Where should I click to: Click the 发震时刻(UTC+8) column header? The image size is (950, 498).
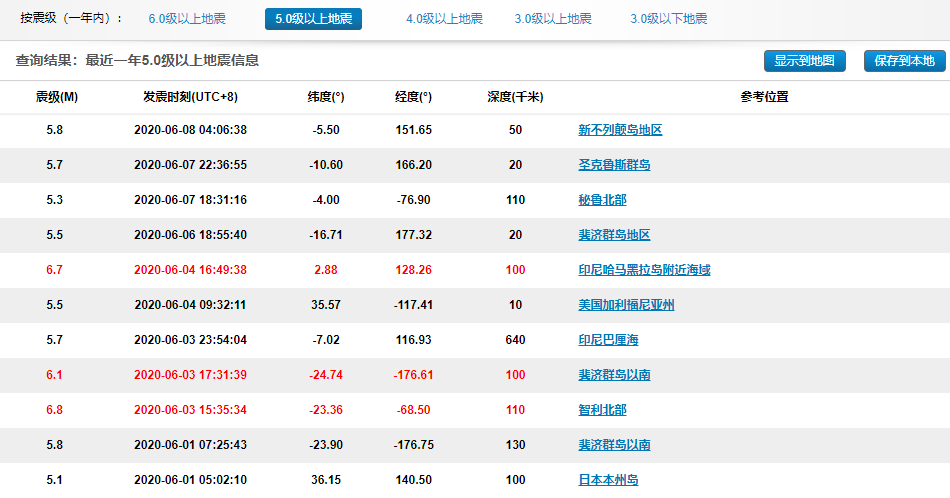[x=190, y=97]
